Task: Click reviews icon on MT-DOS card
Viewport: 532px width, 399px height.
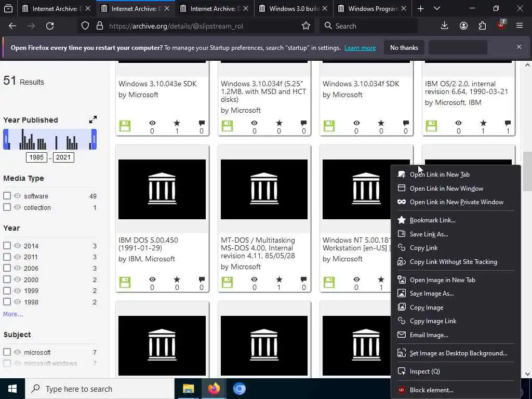Action: pos(303,279)
